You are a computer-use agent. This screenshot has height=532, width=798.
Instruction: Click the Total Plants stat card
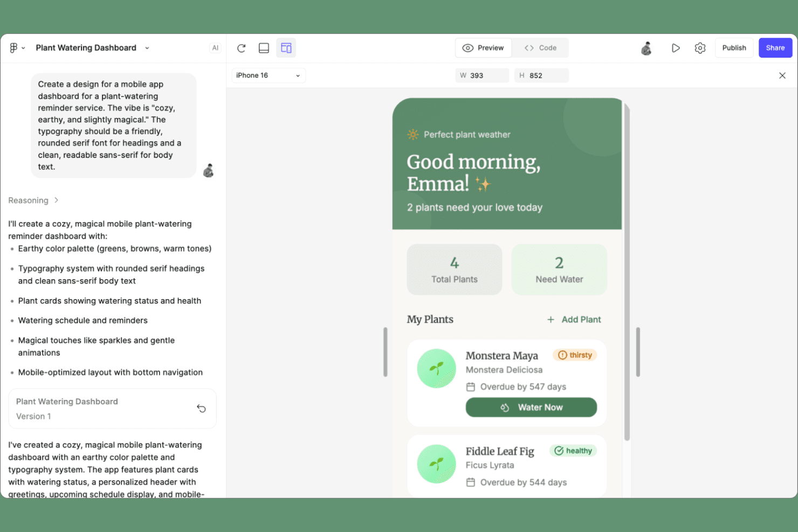[455, 270]
